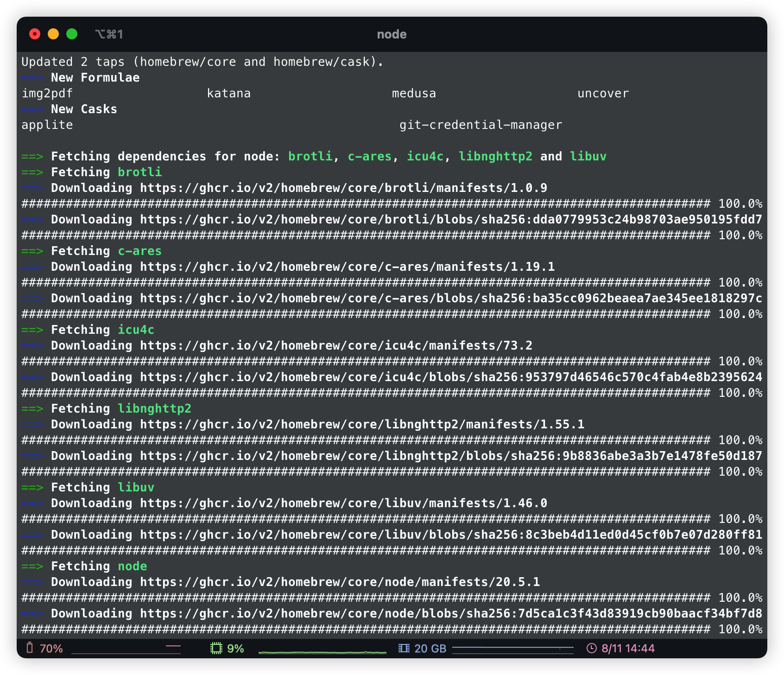Click 'Fetching libuv' line
The width and height of the screenshot is (784, 675).
(x=88, y=487)
